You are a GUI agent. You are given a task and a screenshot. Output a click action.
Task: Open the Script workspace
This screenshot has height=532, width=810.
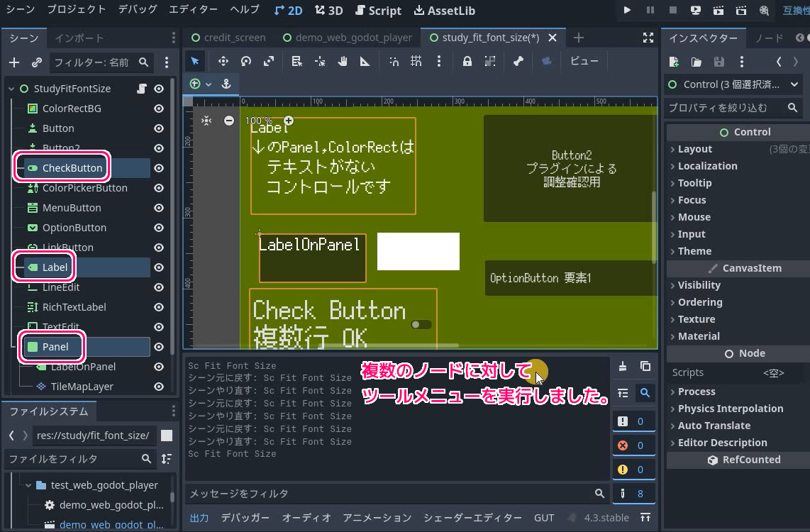pos(379,11)
